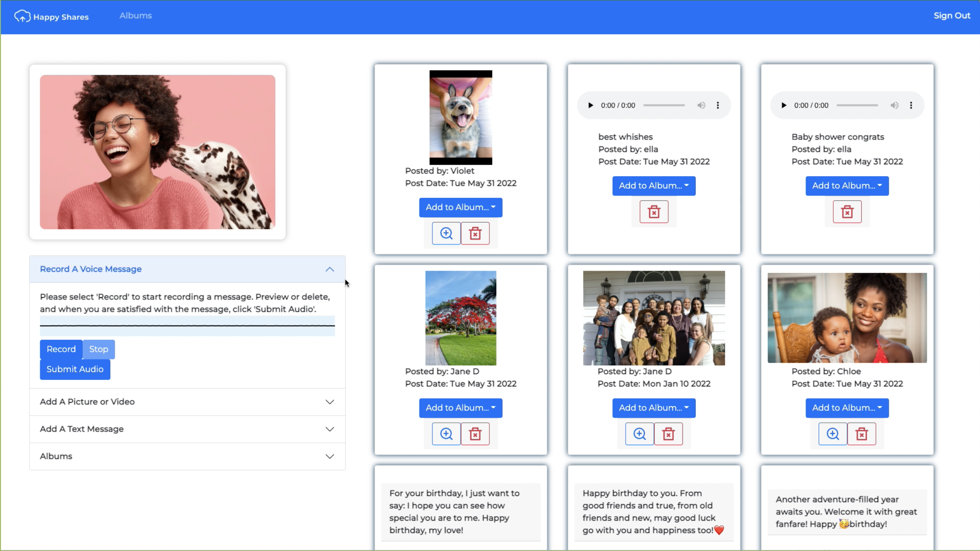Click the Happy Shares cloud logo
Viewport: 980px width, 551px height.
point(22,16)
